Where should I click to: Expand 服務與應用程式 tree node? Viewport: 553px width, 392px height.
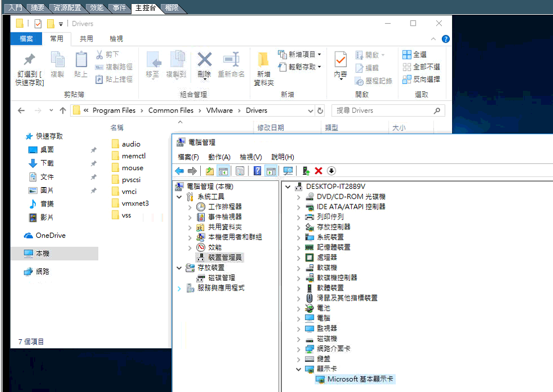[179, 288]
